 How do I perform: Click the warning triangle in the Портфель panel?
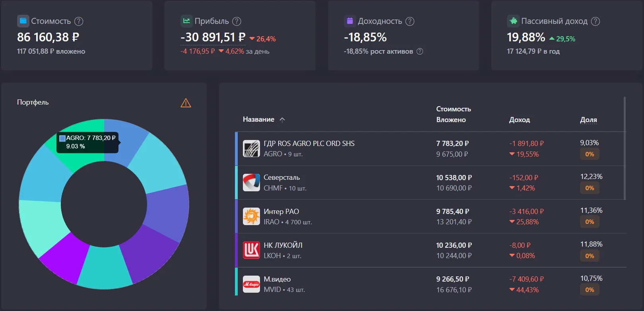(186, 103)
